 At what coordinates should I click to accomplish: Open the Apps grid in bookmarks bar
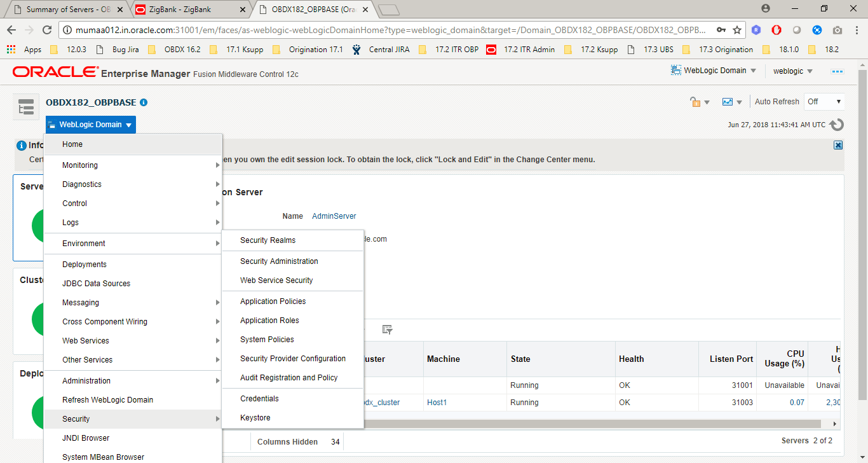24,50
